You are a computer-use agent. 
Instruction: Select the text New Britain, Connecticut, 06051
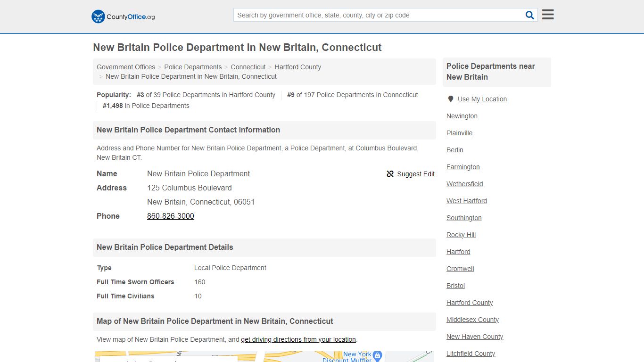tap(201, 202)
